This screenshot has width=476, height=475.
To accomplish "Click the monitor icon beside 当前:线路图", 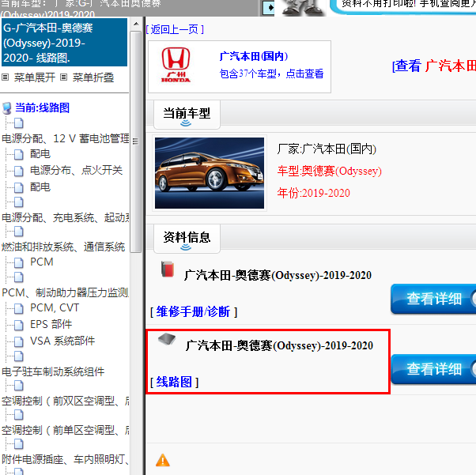I will [x=6, y=108].
